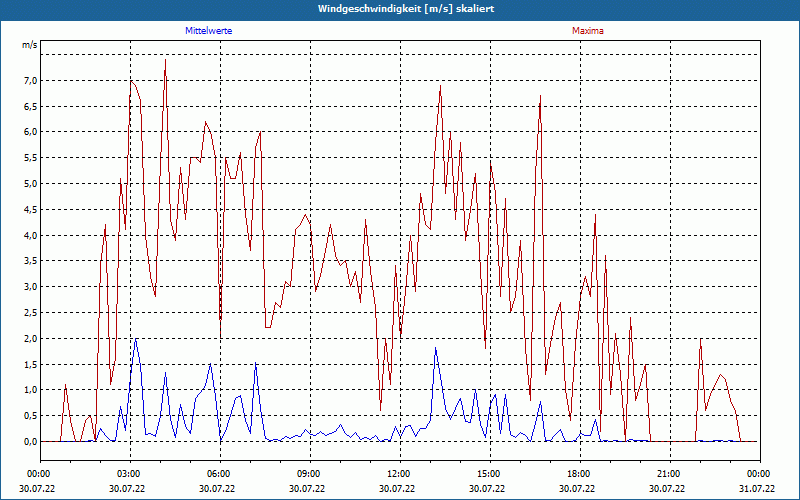Select the 3,5 y-axis value
The height and width of the screenshot is (500, 800).
click(x=30, y=261)
